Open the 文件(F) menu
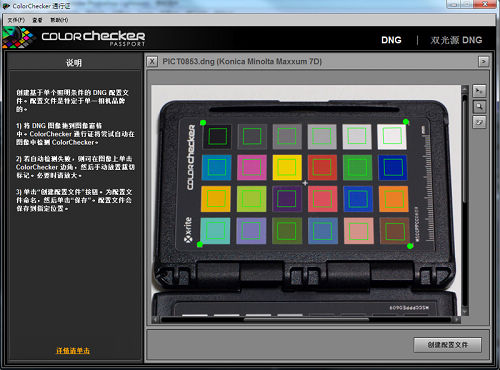500x370 pixels. [x=16, y=20]
